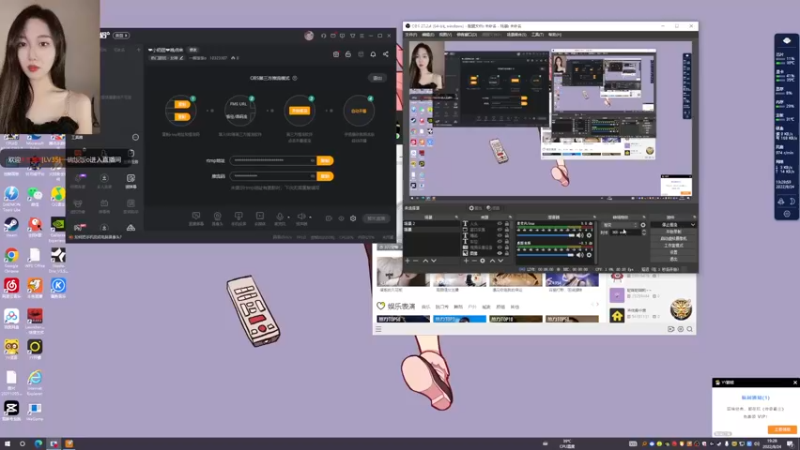Click the highlighted toolbox icon in streaming app left panel
This screenshot has width=800, height=450.
(x=131, y=178)
